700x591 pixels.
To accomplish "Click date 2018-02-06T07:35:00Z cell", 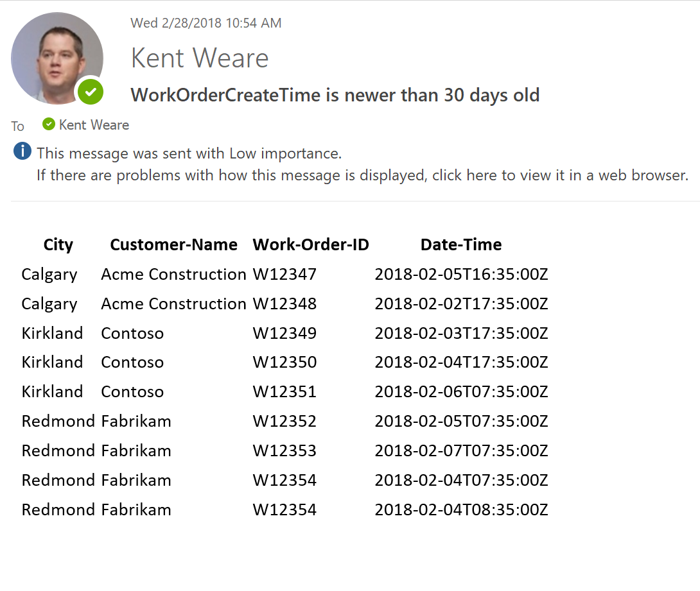I will 461,392.
